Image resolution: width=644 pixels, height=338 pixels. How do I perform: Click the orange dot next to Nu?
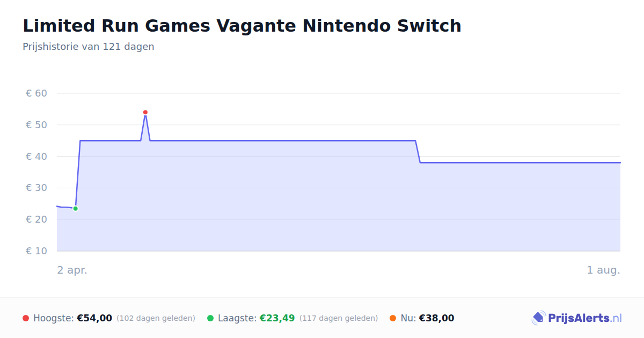point(393,318)
